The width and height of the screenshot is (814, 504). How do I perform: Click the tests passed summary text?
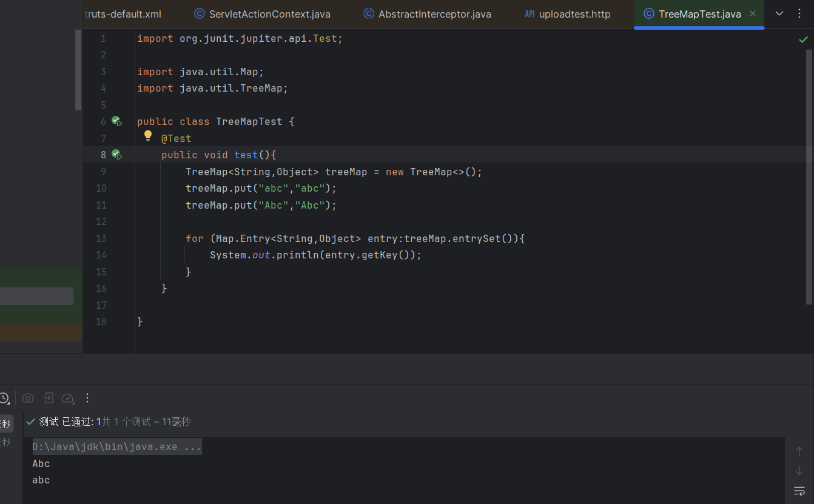[x=115, y=422]
